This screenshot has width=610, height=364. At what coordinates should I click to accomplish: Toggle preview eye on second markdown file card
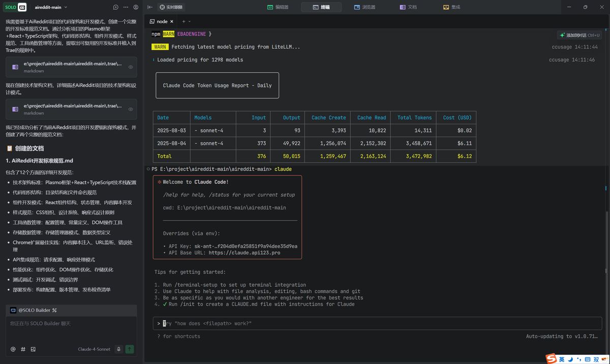[x=131, y=109]
